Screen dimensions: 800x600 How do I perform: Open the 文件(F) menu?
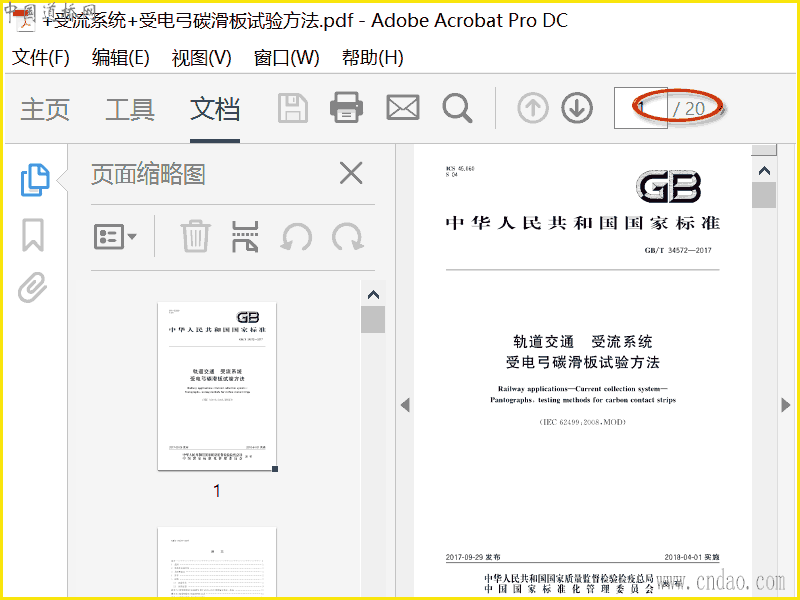(x=41, y=57)
